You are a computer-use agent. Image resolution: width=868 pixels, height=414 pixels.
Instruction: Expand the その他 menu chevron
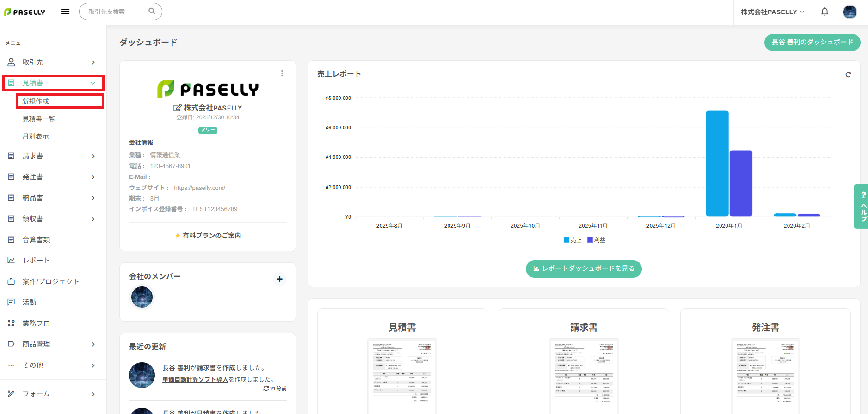tap(93, 365)
